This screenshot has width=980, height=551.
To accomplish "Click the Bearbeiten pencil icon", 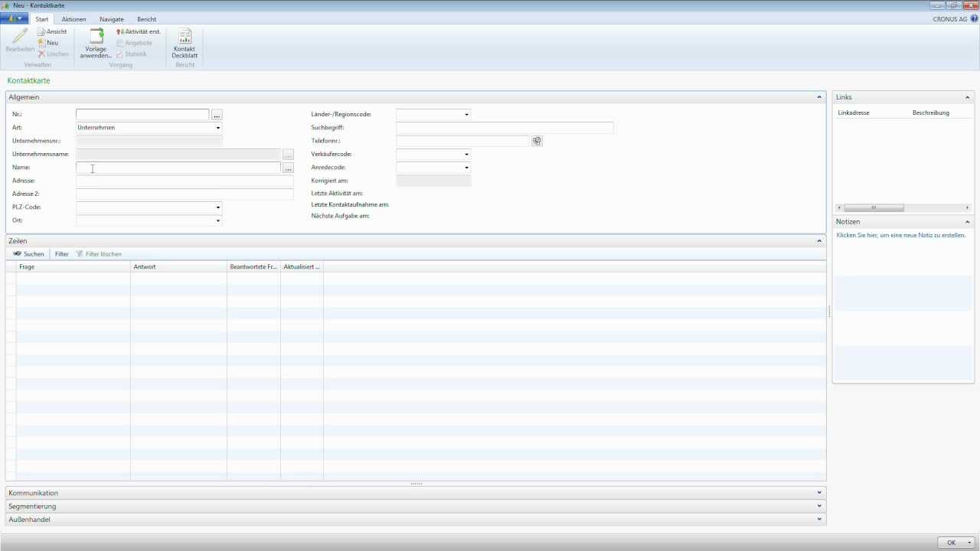I will point(19,35).
